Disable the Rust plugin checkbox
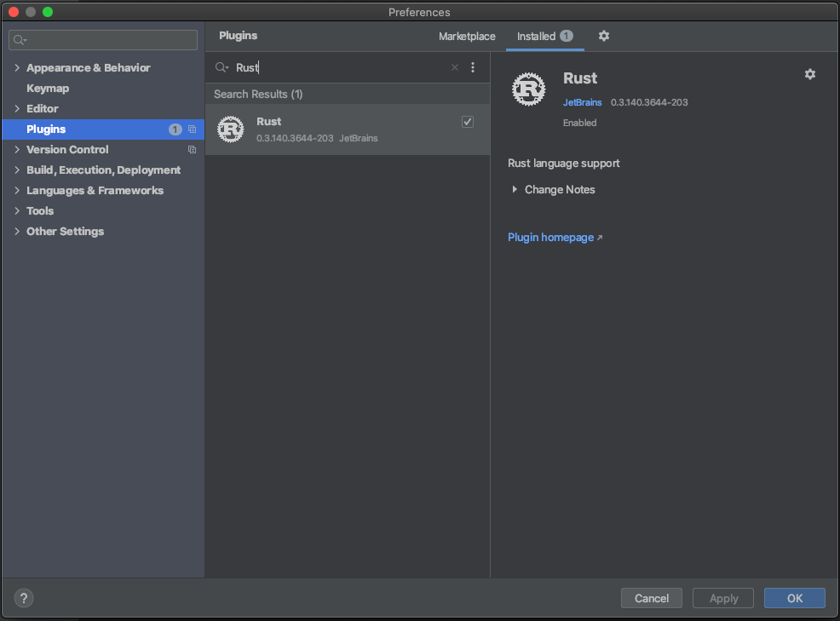This screenshot has height=621, width=840. (x=468, y=122)
